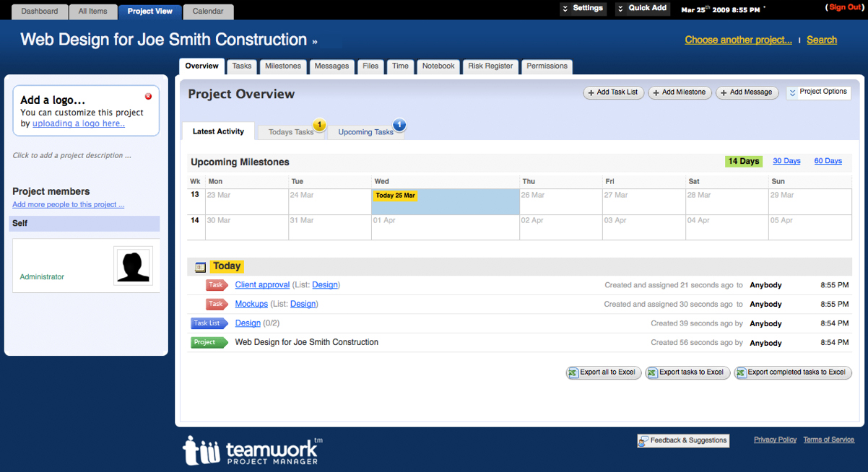Click the blue badge on Upcoming Tasks
This screenshot has height=472, width=868.
(x=399, y=125)
